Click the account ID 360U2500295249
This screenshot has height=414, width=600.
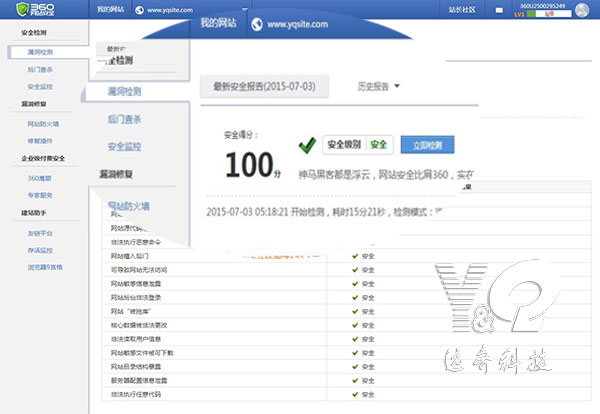(543, 6)
